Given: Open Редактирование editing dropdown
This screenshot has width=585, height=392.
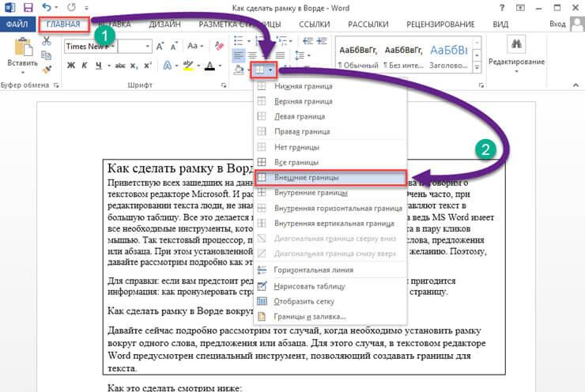Looking at the screenshot, I should click(x=516, y=55).
